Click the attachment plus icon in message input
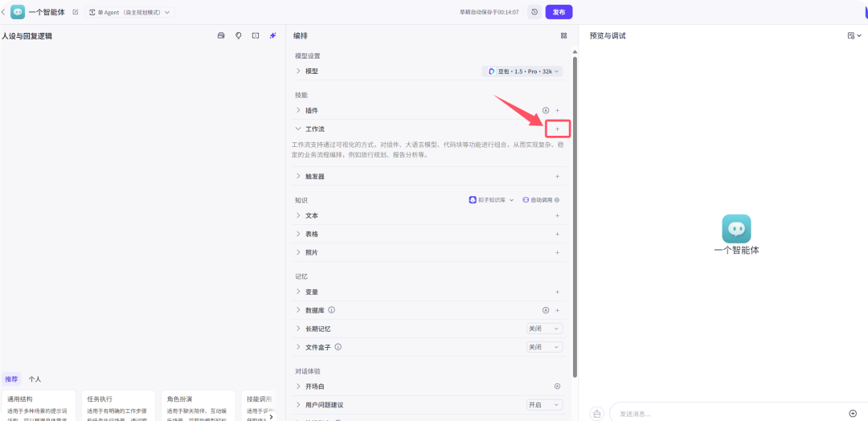868x421 pixels. coord(853,413)
